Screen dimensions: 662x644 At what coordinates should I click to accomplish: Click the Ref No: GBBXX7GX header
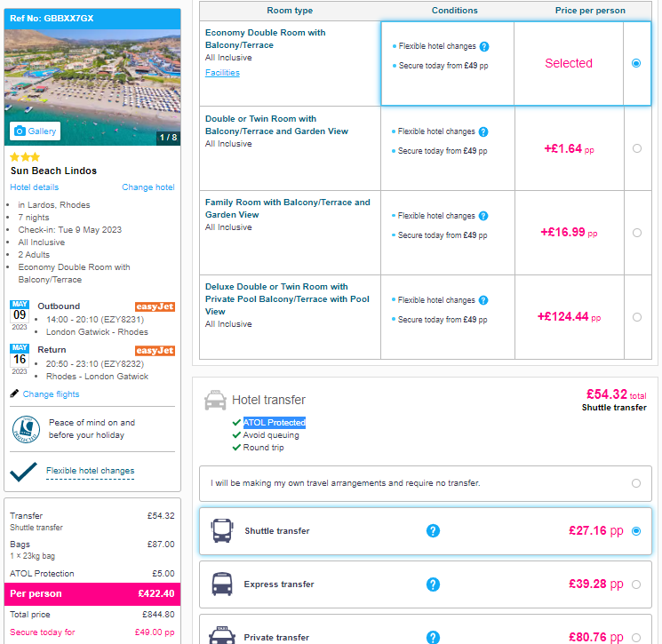tap(92, 19)
